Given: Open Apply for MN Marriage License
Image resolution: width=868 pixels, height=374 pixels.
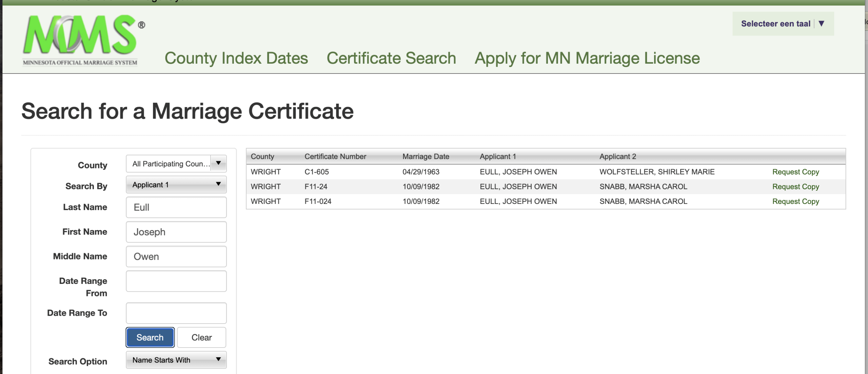Looking at the screenshot, I should (587, 58).
